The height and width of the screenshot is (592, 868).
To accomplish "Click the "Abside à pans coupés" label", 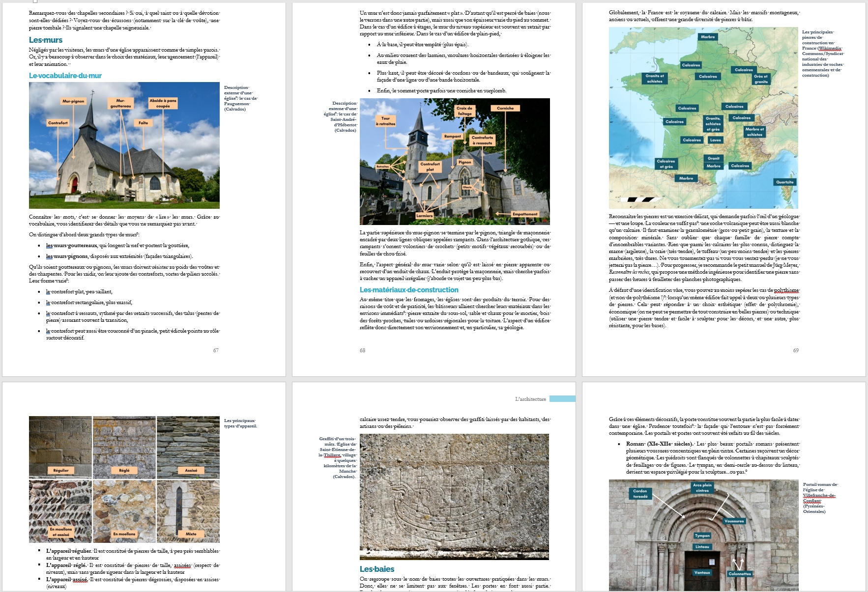I will pyautogui.click(x=163, y=103).
